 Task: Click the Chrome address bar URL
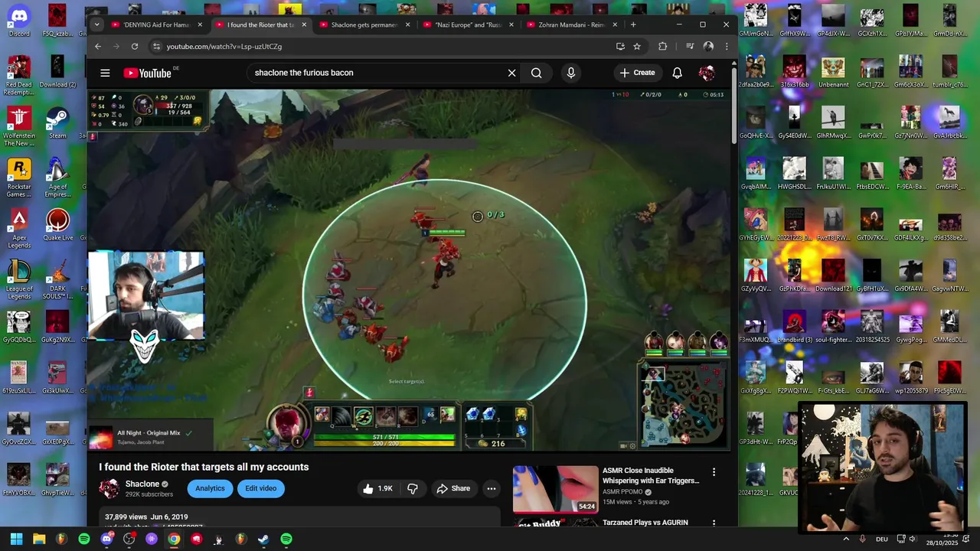coord(224,46)
